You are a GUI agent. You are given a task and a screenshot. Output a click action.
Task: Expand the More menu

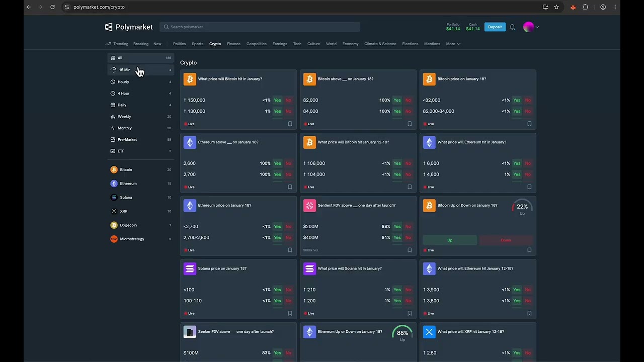453,44
